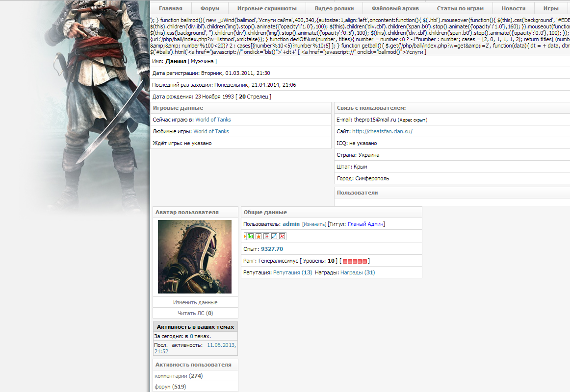Click the Ранг: Генералиссимус text
Viewport: 570px width, 392px height.
270,261
